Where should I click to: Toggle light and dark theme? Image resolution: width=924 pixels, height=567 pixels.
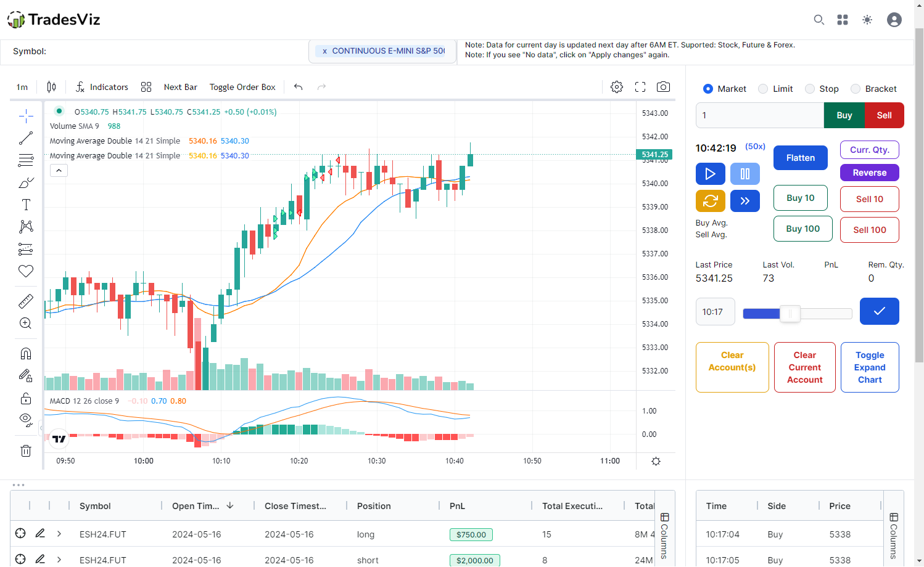pos(867,20)
